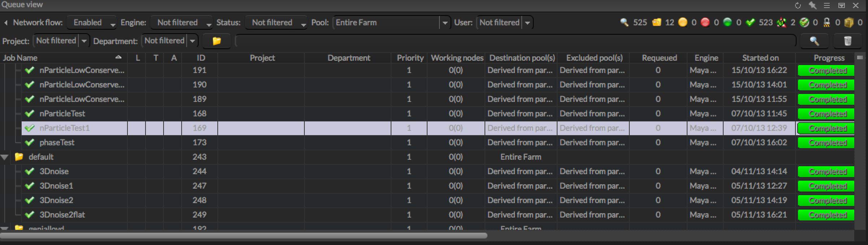Screen dimensions: 868x245
Task: Sort by the Priority column header
Action: [x=410, y=58]
